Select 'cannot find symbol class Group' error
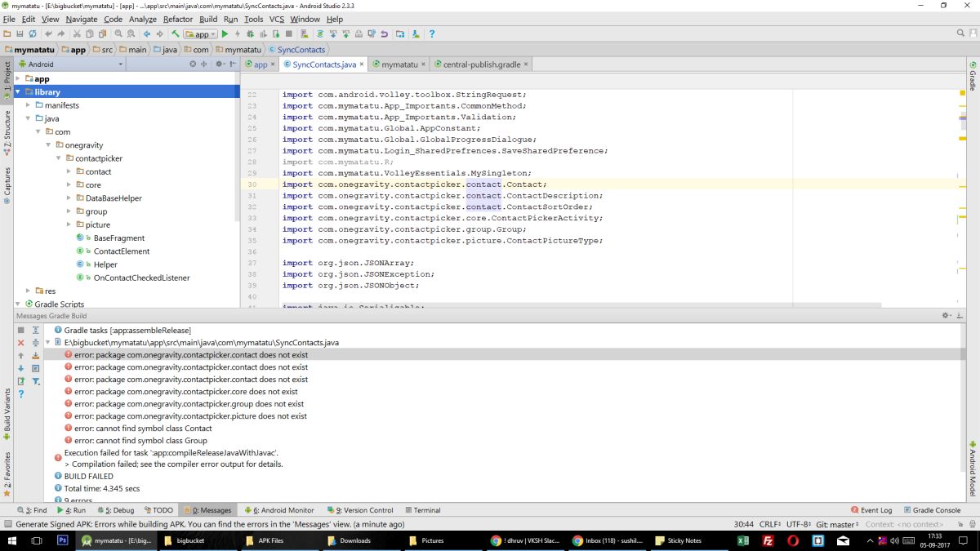The width and height of the screenshot is (980, 551). [x=140, y=441]
